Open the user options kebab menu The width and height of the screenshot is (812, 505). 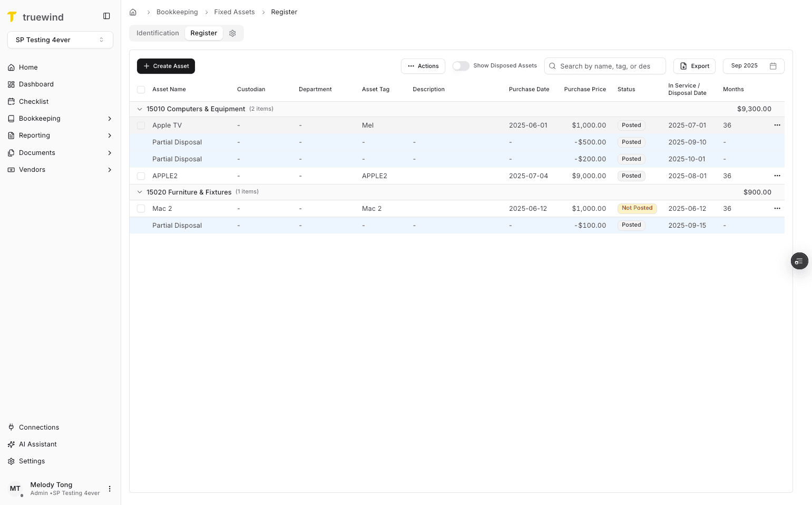(110, 489)
